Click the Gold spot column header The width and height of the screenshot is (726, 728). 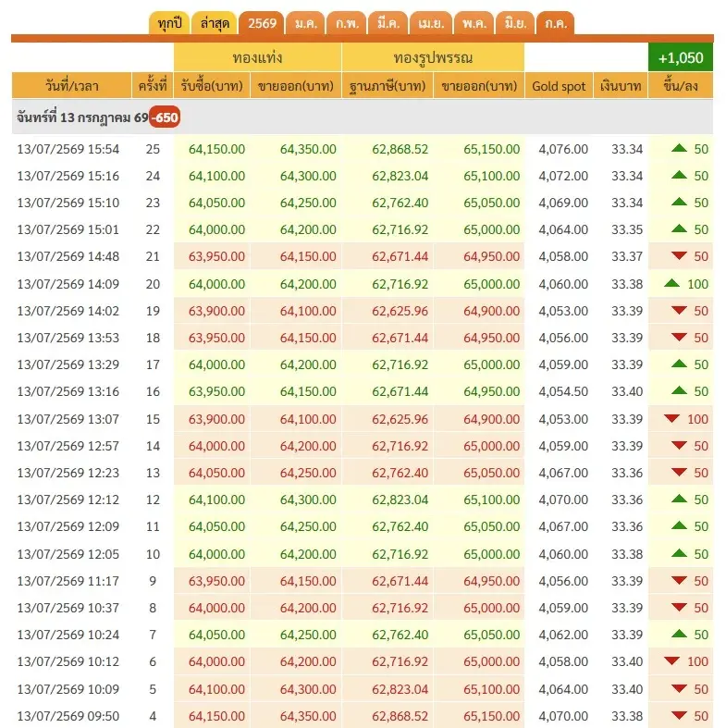click(x=559, y=86)
